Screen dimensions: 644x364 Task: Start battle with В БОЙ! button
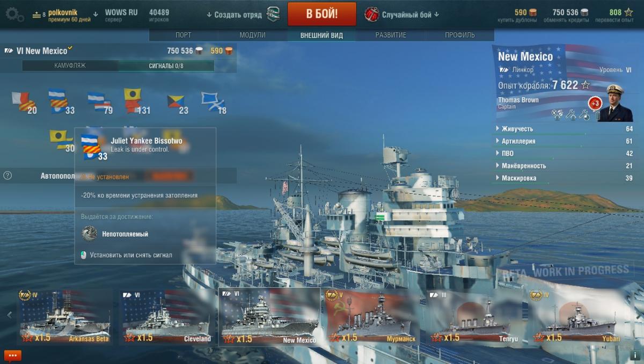click(322, 14)
